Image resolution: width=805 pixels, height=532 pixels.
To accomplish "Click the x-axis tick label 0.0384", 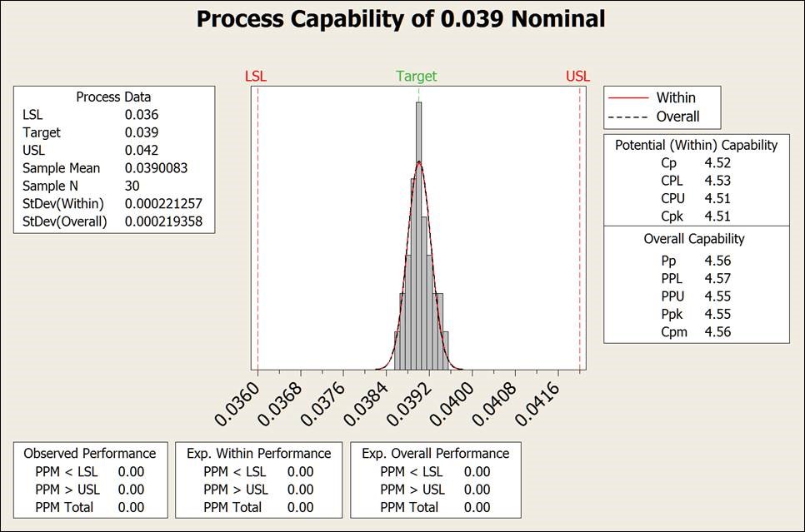I will pyautogui.click(x=366, y=405).
